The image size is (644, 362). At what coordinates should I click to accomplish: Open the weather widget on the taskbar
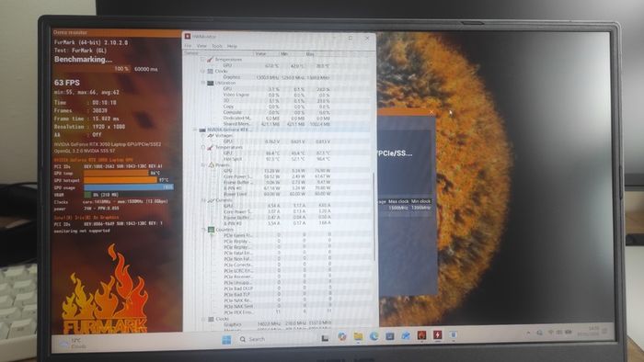click(72, 343)
